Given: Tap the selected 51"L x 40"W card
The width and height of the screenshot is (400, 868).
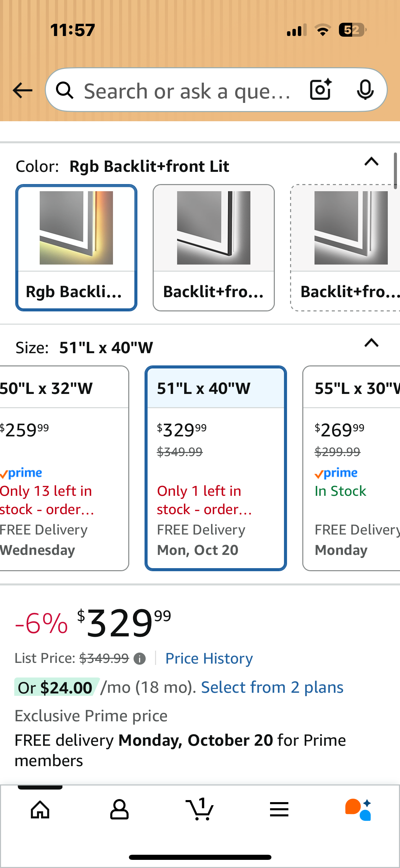Looking at the screenshot, I should click(x=216, y=468).
